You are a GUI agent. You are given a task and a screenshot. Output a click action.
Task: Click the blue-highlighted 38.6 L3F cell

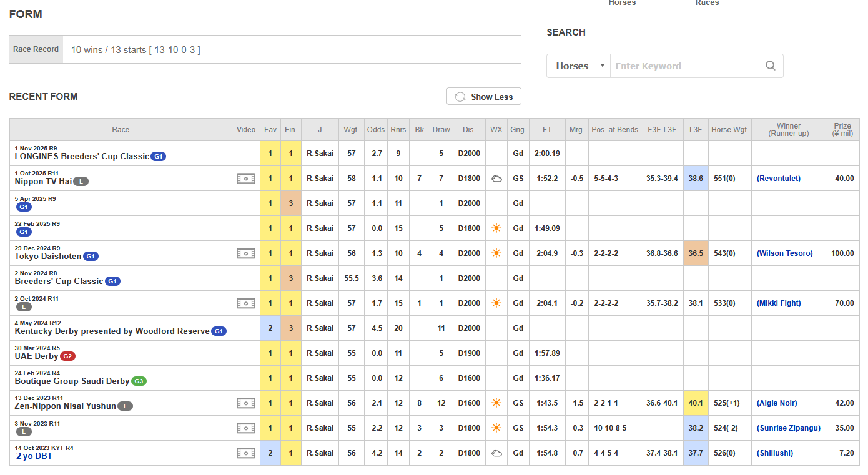coord(696,179)
